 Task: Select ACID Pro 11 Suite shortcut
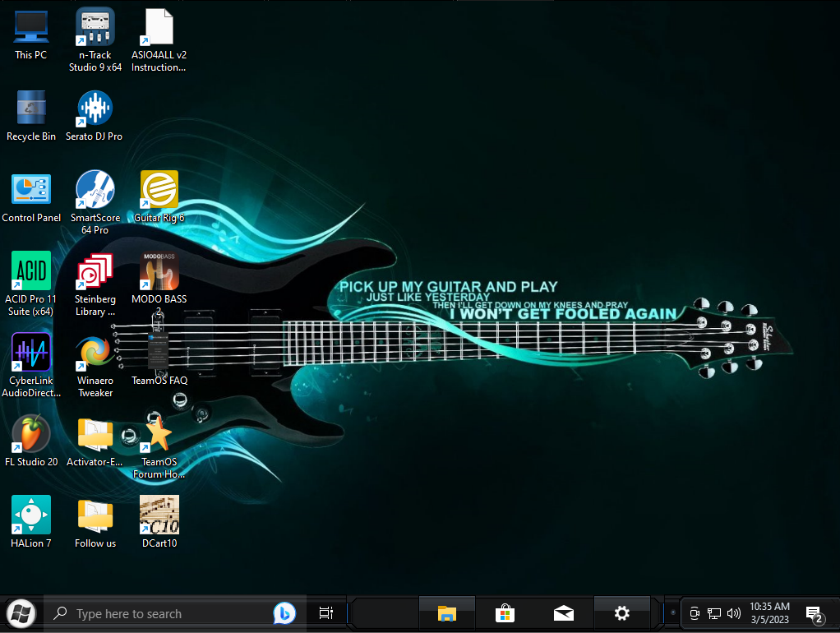pos(31,284)
